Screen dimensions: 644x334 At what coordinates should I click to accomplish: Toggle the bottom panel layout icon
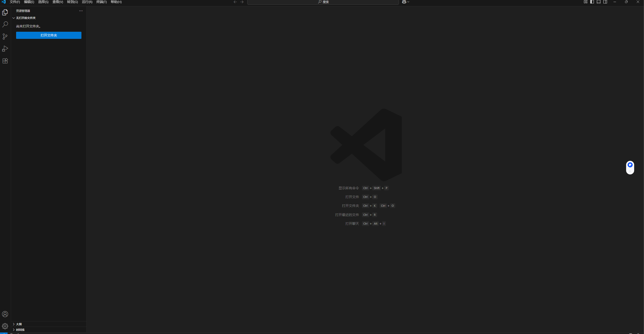pos(599,2)
